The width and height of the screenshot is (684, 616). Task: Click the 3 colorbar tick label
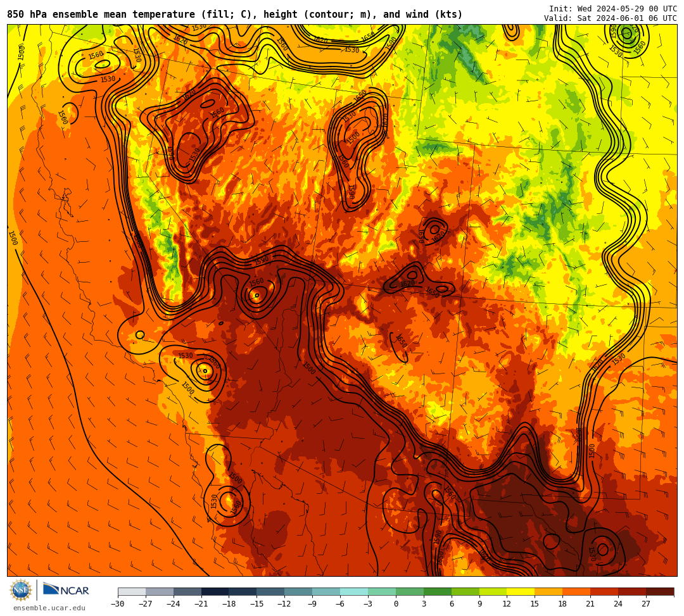424,604
